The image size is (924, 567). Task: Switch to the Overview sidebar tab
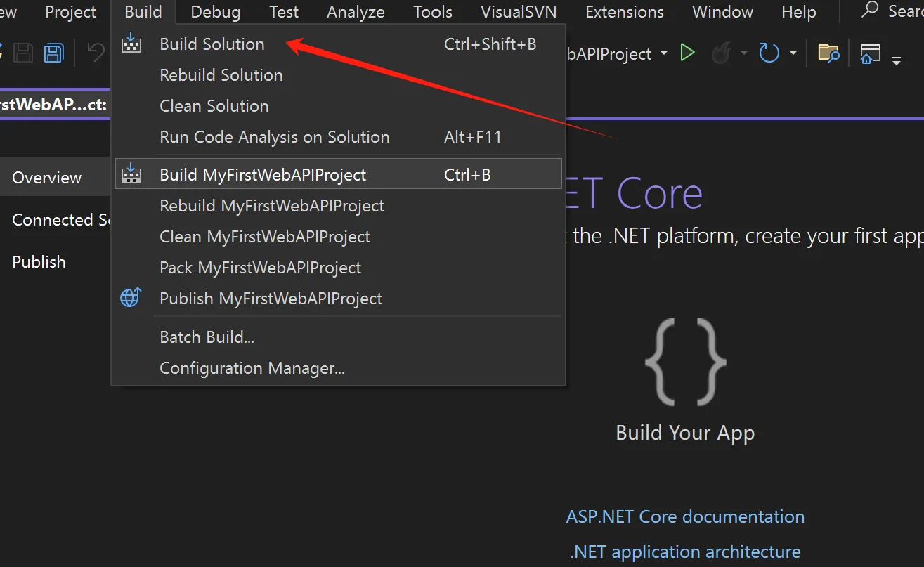(x=55, y=177)
